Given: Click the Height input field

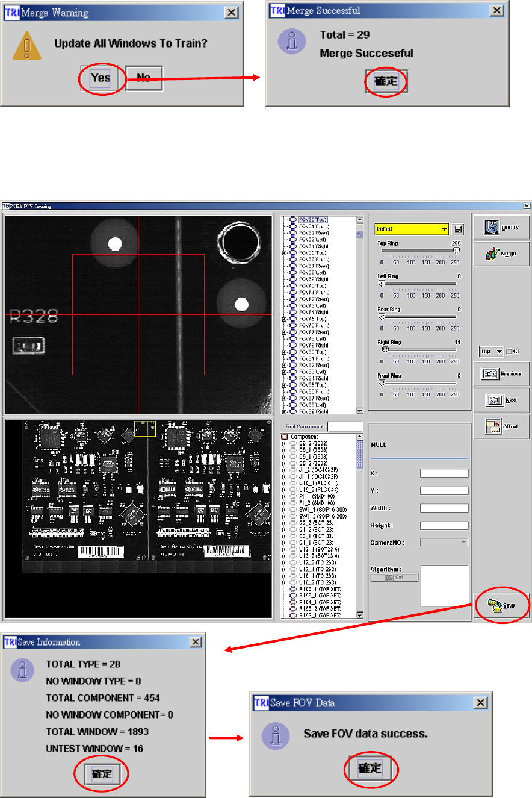Looking at the screenshot, I should 444,526.
